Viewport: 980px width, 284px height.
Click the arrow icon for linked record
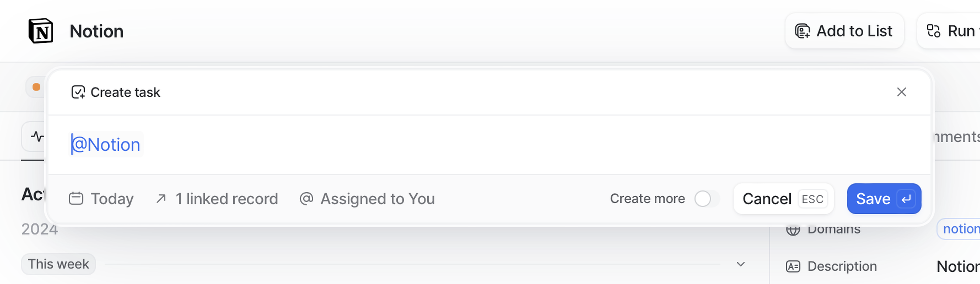pyautogui.click(x=161, y=199)
